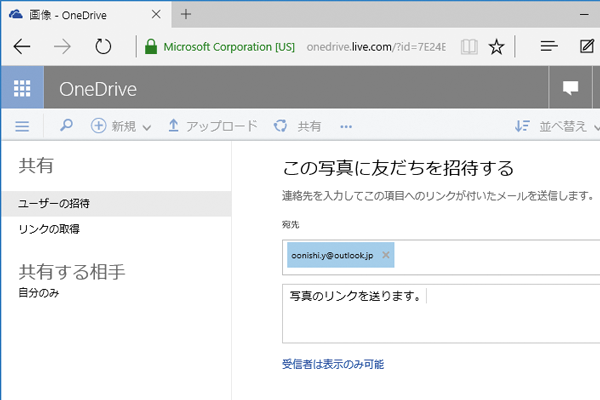Image resolution: width=600 pixels, height=400 pixels.
Task: Go back with the browser back arrow
Action: (22, 47)
